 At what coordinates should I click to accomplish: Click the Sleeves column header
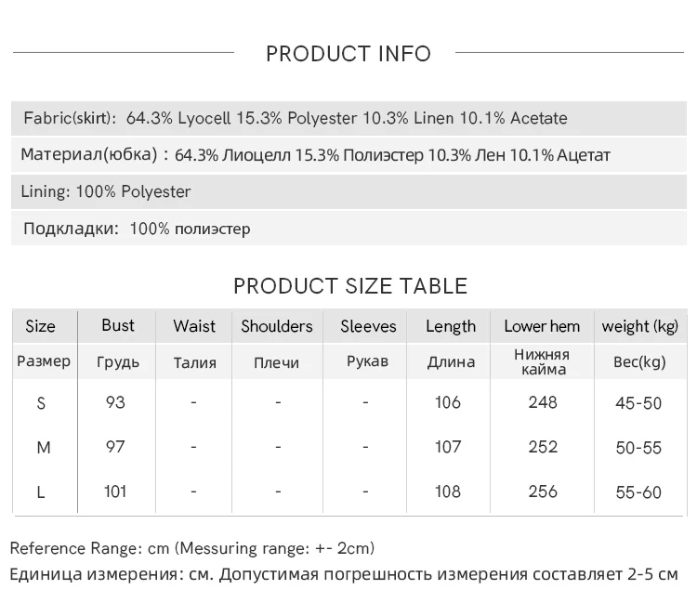click(368, 326)
